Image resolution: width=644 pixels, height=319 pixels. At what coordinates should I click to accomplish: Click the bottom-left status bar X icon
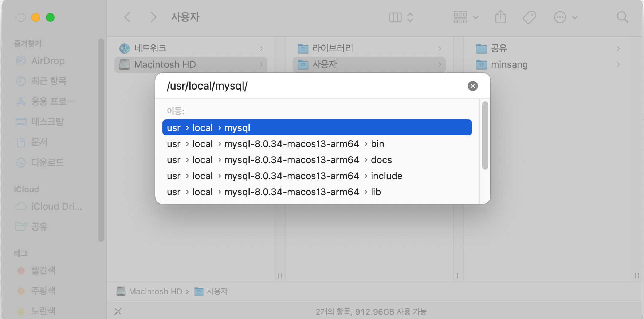point(118,311)
